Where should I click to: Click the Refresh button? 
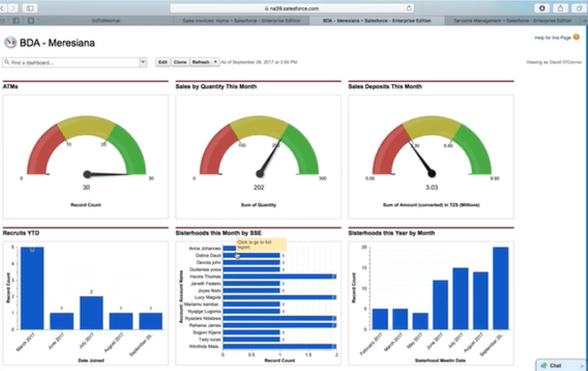coord(201,62)
